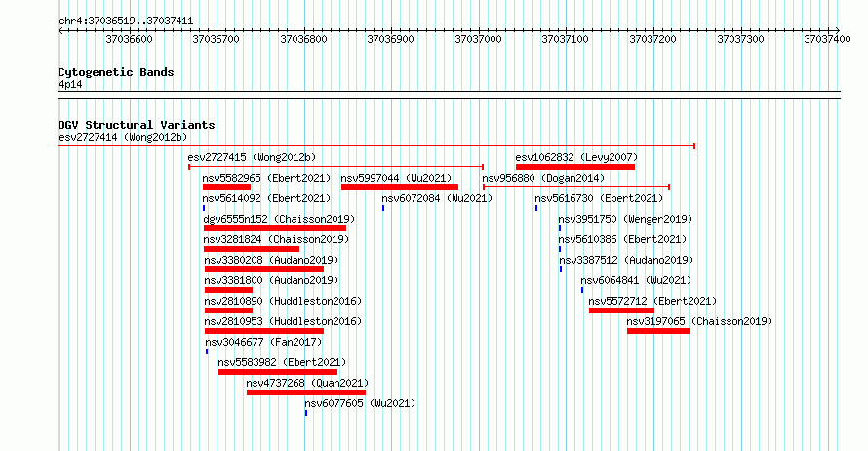Click the Cytogenetic Bands track title
868x451 pixels.
[116, 72]
